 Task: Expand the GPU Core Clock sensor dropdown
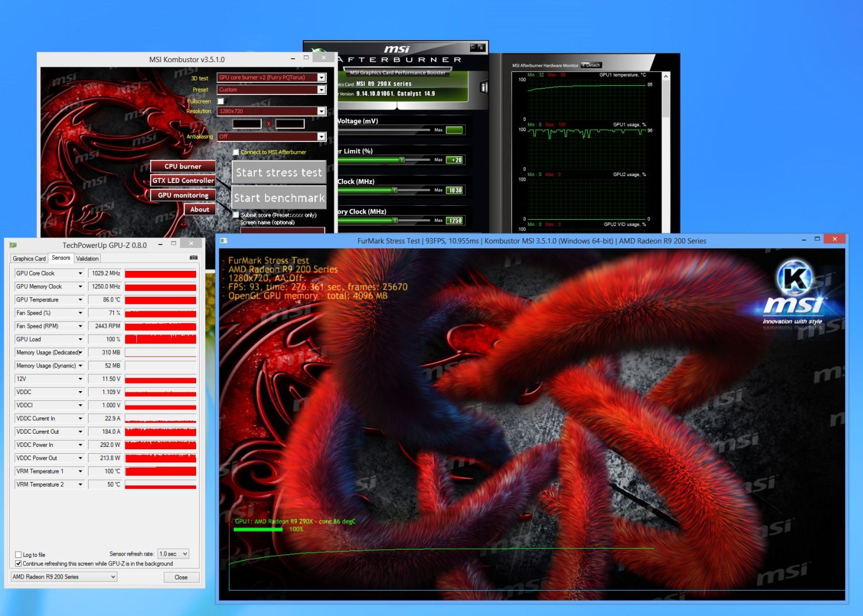click(x=80, y=273)
